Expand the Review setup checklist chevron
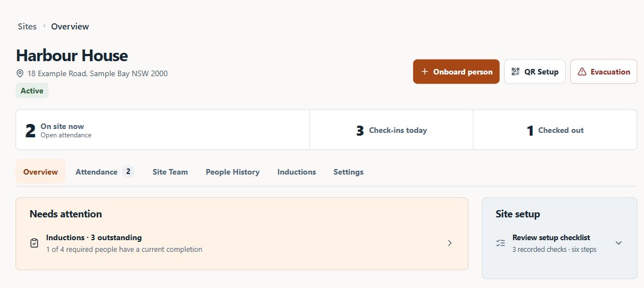Image resolution: width=644 pixels, height=288 pixels. pos(618,243)
